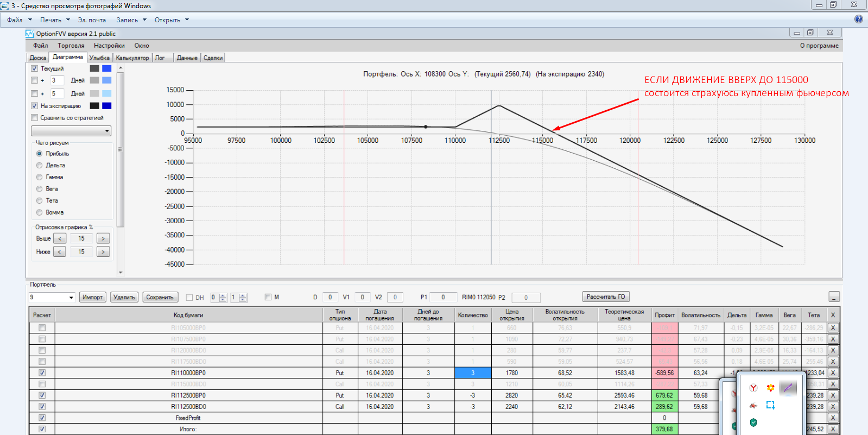The width and height of the screenshot is (868, 435).
Task: Increase the 'Выше' chart percent with the right arrow
Action: coord(103,238)
